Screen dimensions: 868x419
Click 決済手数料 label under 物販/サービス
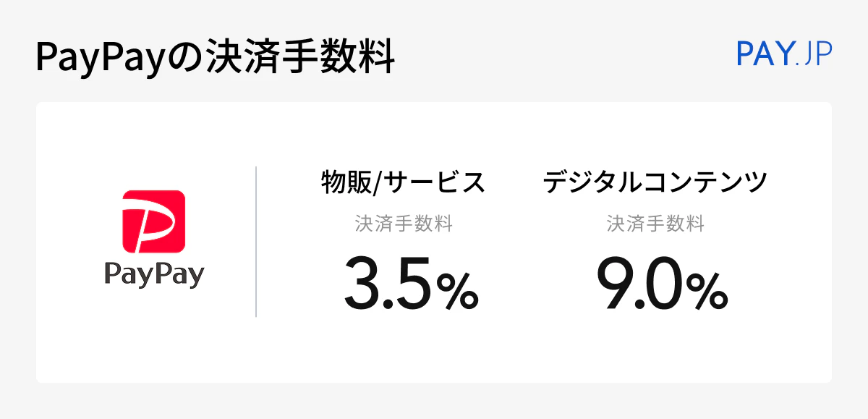[x=404, y=224]
